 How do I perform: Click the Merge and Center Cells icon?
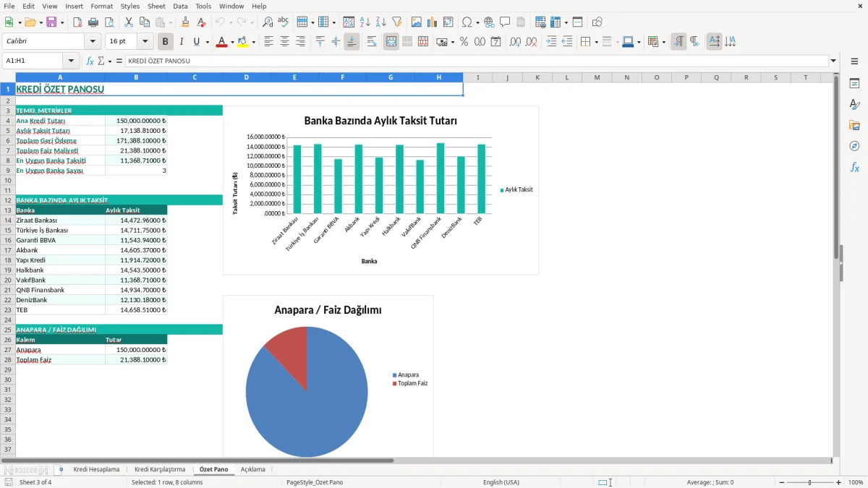(391, 42)
